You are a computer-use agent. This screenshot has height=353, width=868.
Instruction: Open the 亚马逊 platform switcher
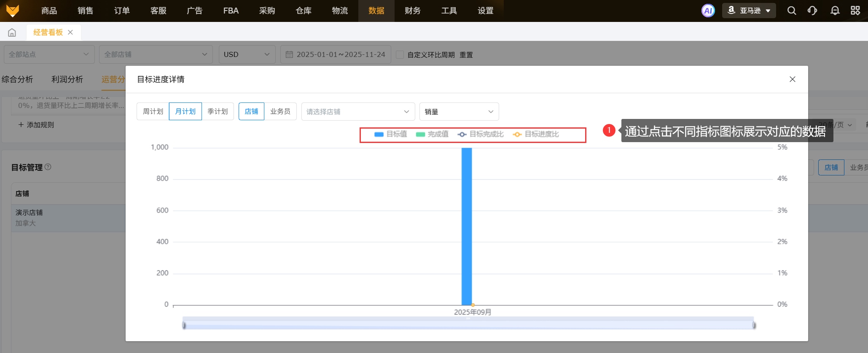click(x=749, y=11)
